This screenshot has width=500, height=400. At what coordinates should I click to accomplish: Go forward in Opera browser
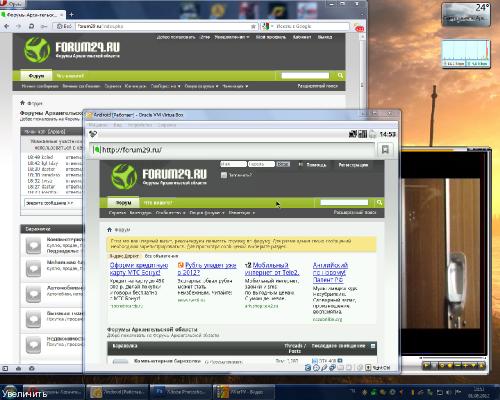click(19, 26)
